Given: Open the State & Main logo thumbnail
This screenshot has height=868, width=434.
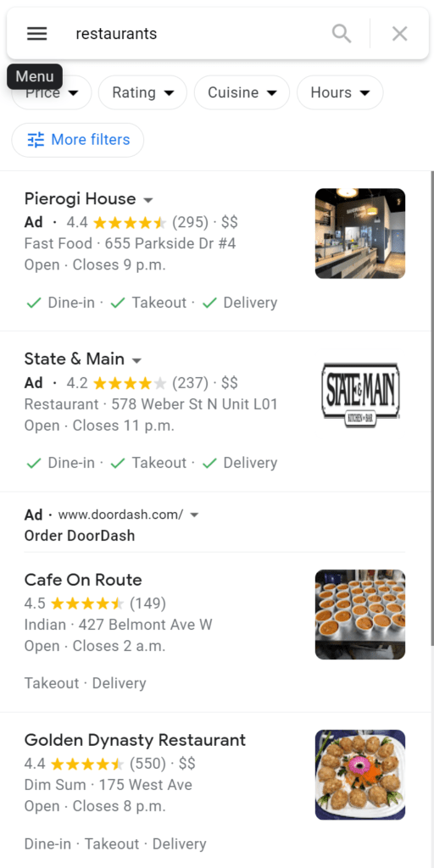Looking at the screenshot, I should click(x=360, y=394).
